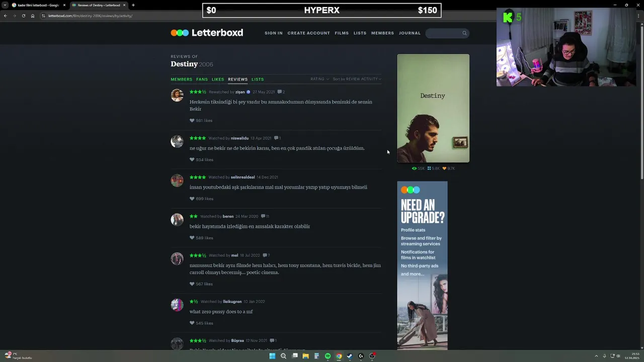
Task: Reload the page with browser refresh icon
Action: tap(23, 16)
